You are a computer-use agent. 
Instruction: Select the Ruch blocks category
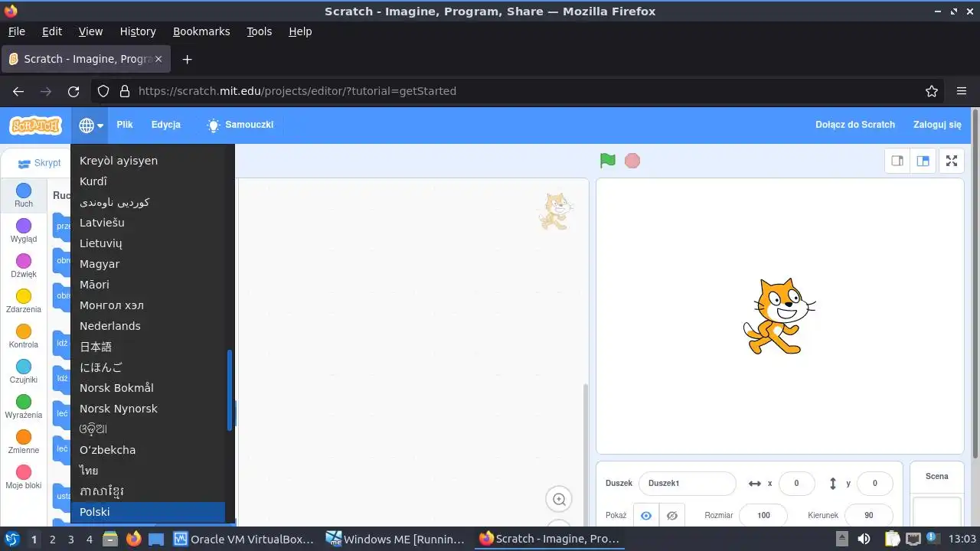(24, 196)
